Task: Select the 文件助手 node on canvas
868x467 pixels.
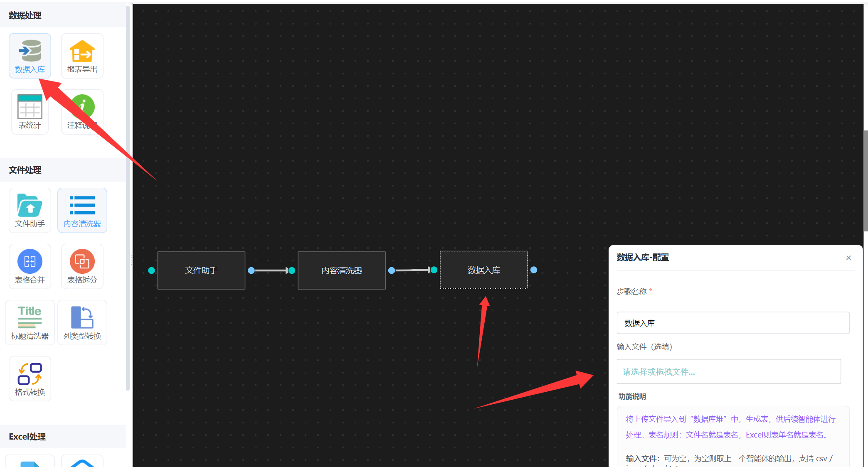Action: pyautogui.click(x=201, y=270)
